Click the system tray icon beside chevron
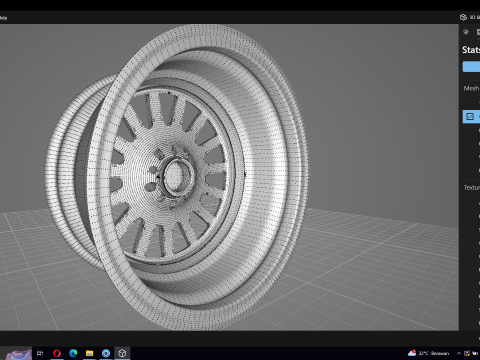480x360 pixels. tap(467, 353)
